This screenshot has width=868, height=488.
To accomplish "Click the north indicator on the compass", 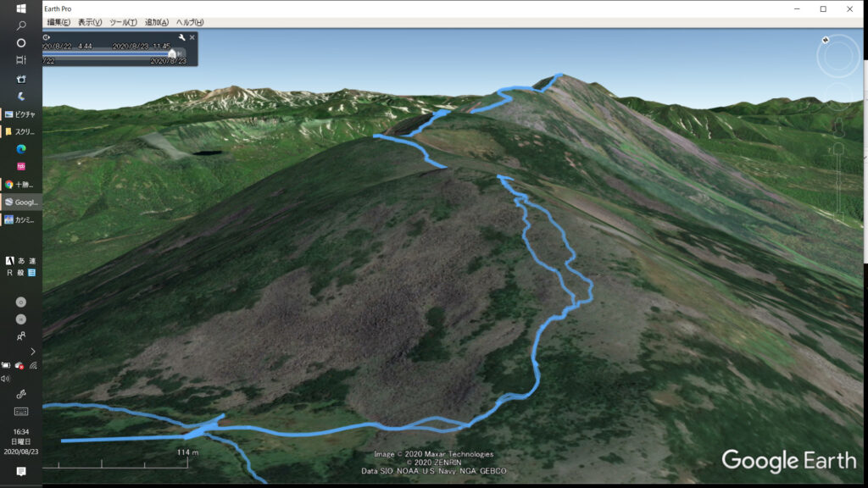I will tap(826, 39).
